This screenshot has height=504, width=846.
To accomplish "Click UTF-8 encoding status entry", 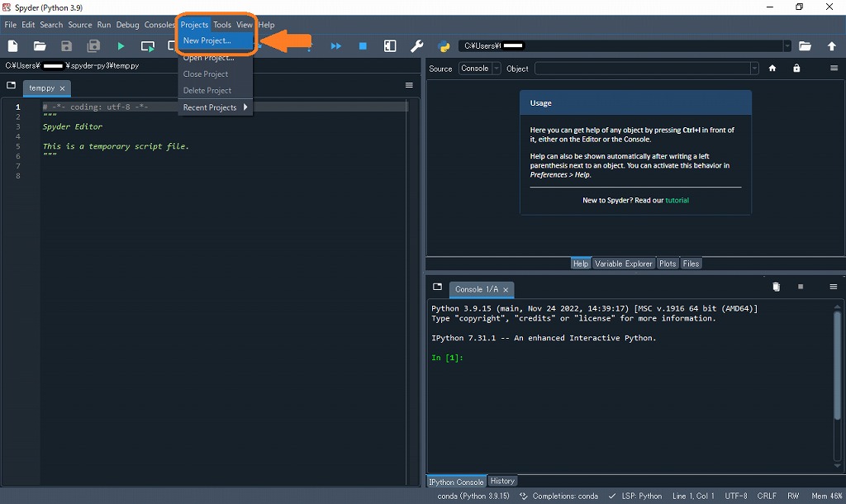I will [736, 496].
